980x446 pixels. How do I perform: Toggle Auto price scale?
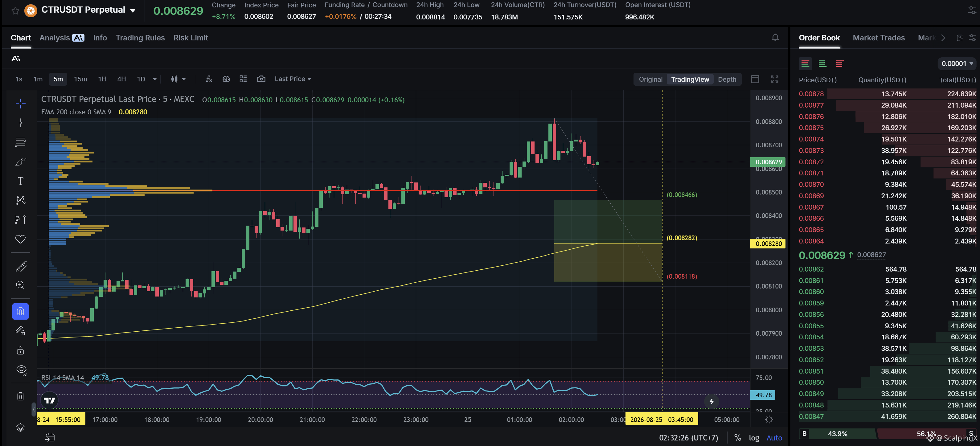(x=774, y=438)
